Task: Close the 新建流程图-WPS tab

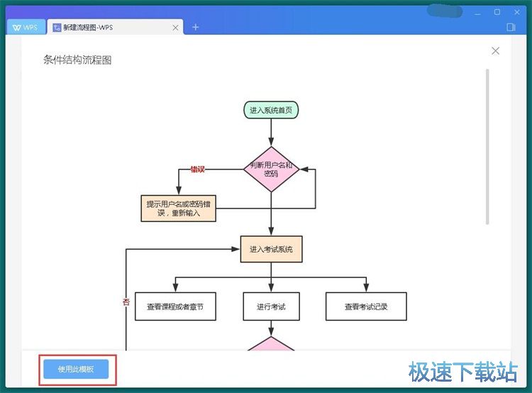Action: (x=175, y=28)
